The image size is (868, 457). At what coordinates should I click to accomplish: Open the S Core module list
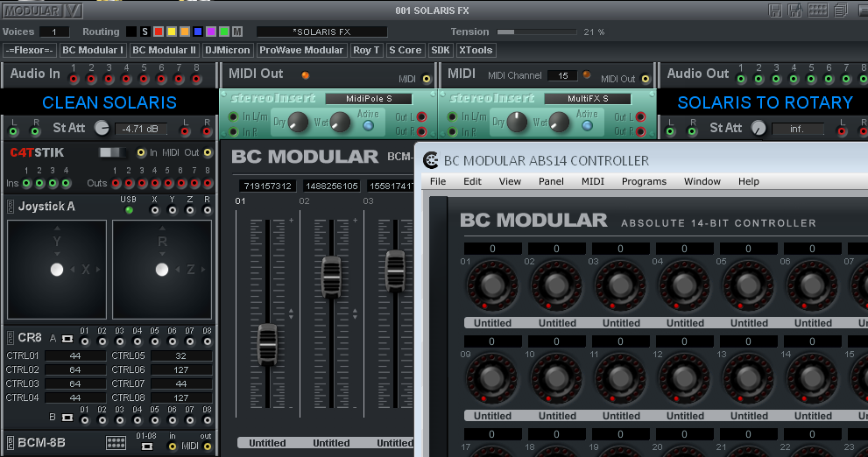point(406,50)
